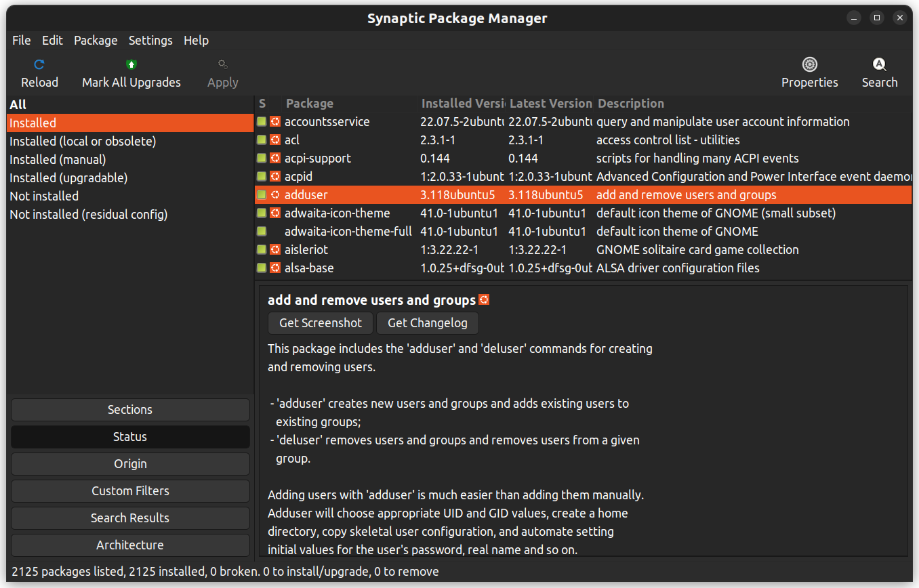Switch filter pane to Sections
Image resolution: width=919 pixels, height=588 pixels.
[x=130, y=410]
